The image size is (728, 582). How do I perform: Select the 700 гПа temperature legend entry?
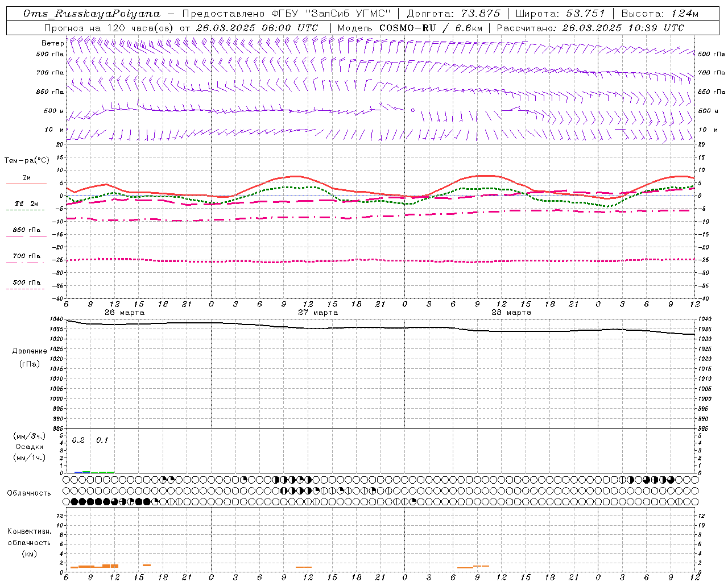pyautogui.click(x=26, y=256)
